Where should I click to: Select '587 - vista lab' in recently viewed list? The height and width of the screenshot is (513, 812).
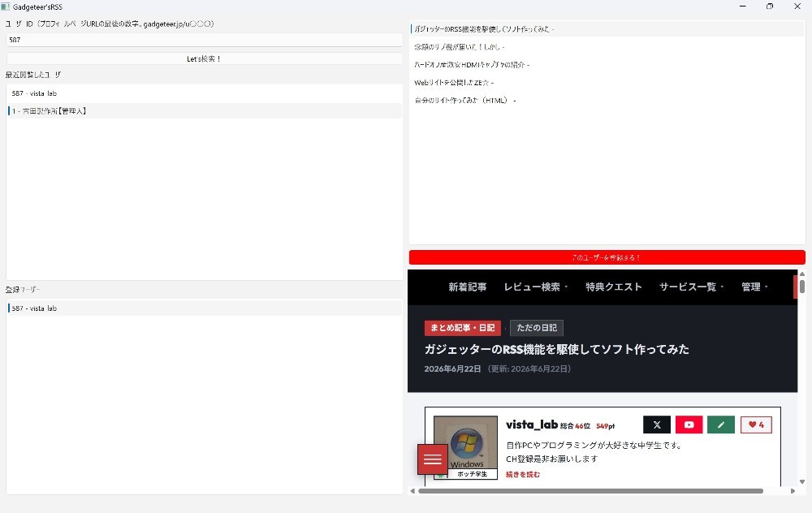pyautogui.click(x=204, y=93)
